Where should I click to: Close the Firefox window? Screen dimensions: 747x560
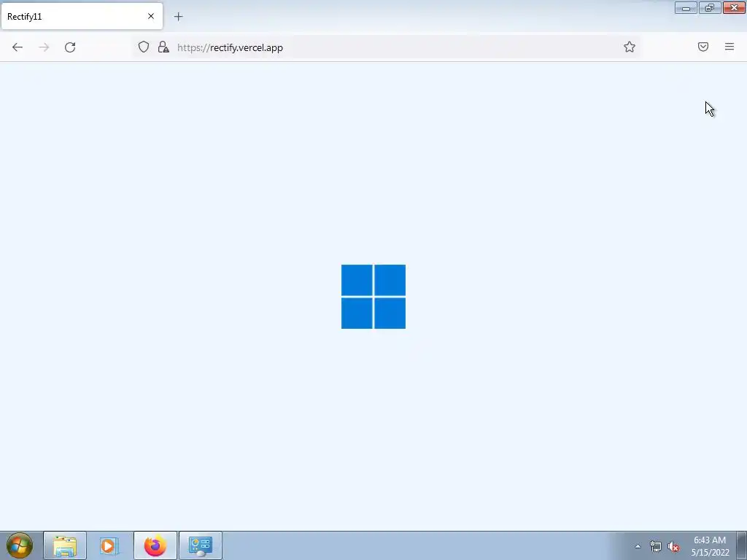pos(734,7)
